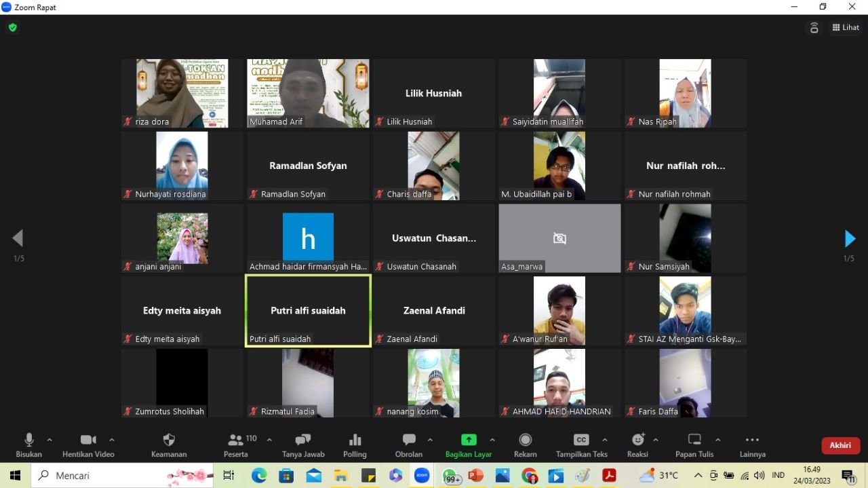Click the red Akhiri end meeting button

click(840, 445)
